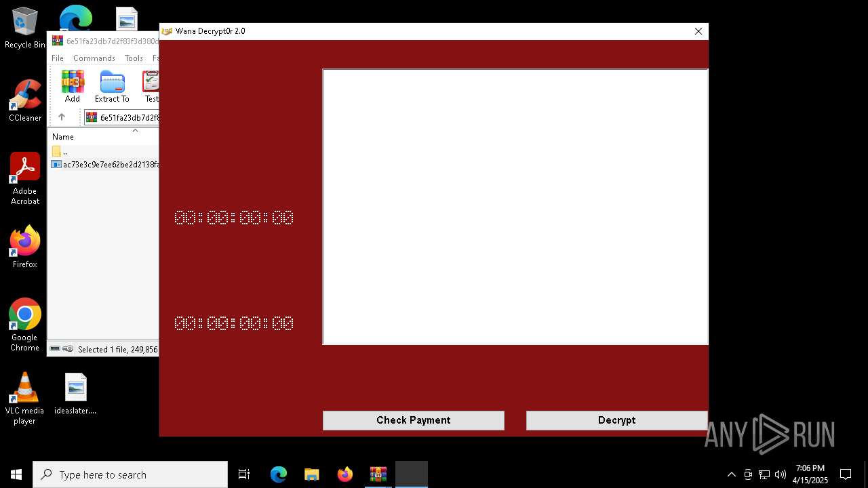
Task: Open the Windows Start menu
Action: (16, 474)
